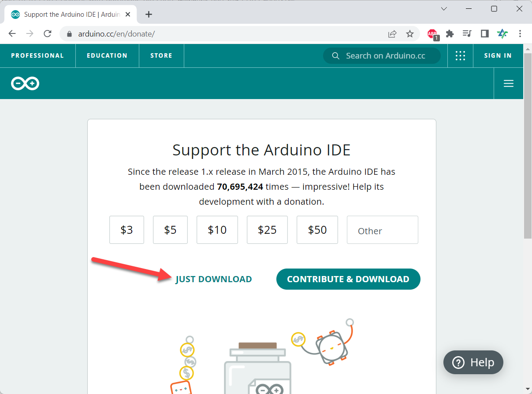
Task: Bookmark this page with the star icon
Action: coord(410,34)
